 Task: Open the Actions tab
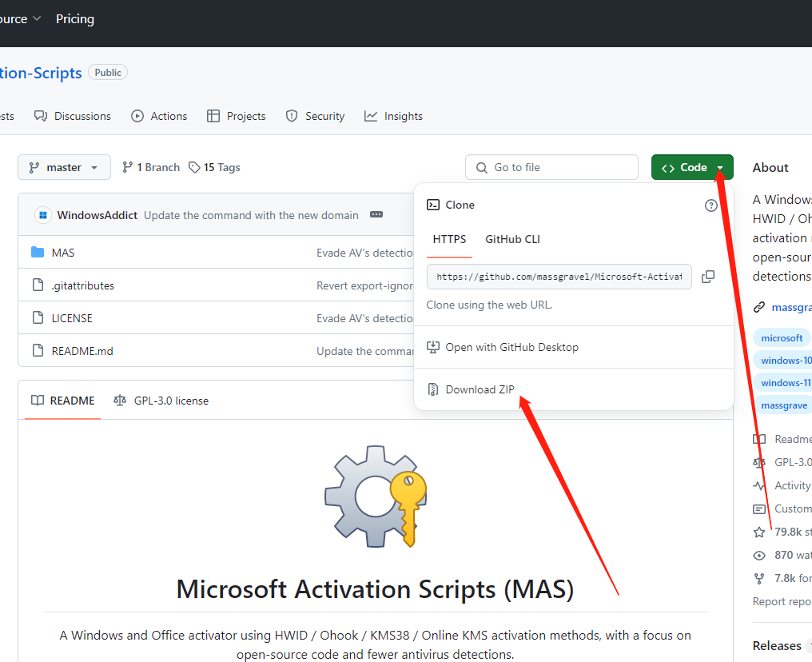pos(159,116)
